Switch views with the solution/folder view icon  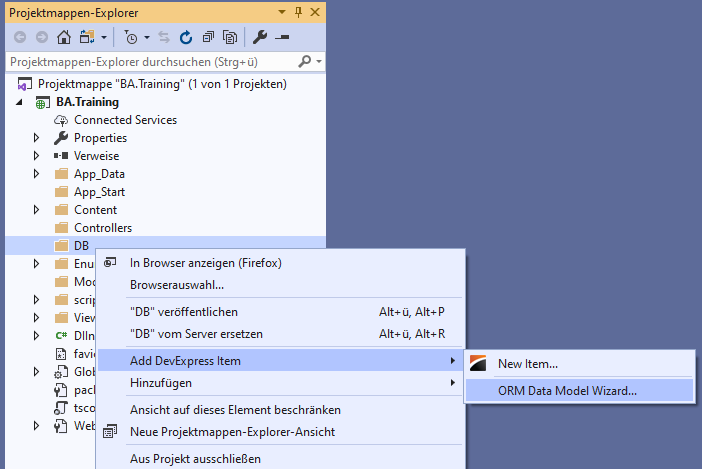[x=87, y=37]
